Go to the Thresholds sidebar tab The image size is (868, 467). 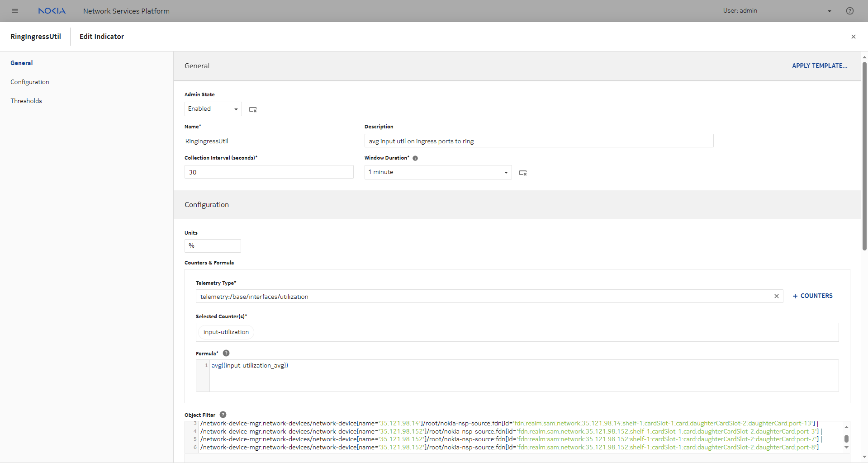(x=26, y=101)
